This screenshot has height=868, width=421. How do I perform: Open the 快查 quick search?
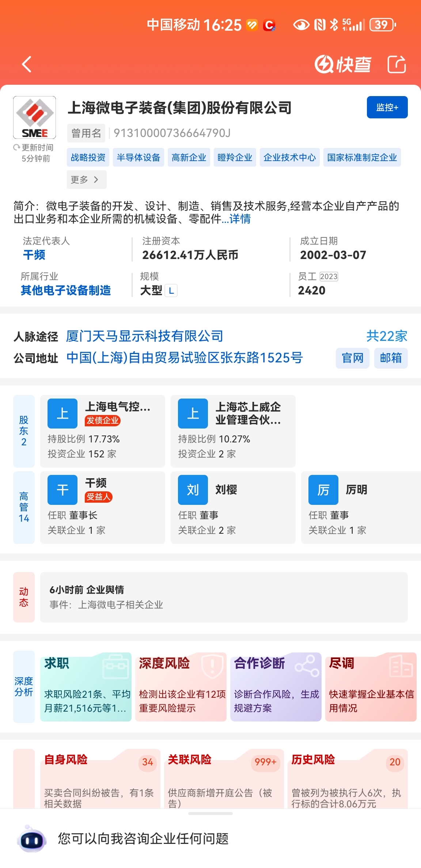[x=343, y=64]
